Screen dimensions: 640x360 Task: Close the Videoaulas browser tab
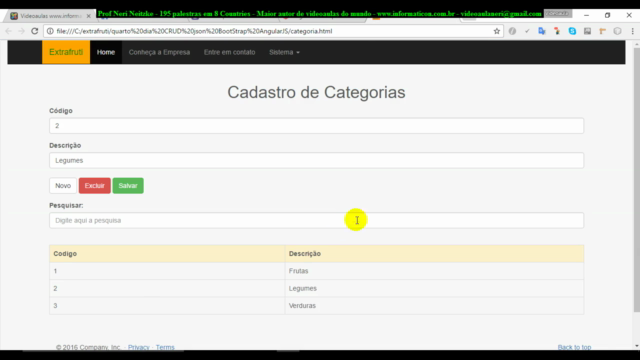pyautogui.click(x=88, y=16)
